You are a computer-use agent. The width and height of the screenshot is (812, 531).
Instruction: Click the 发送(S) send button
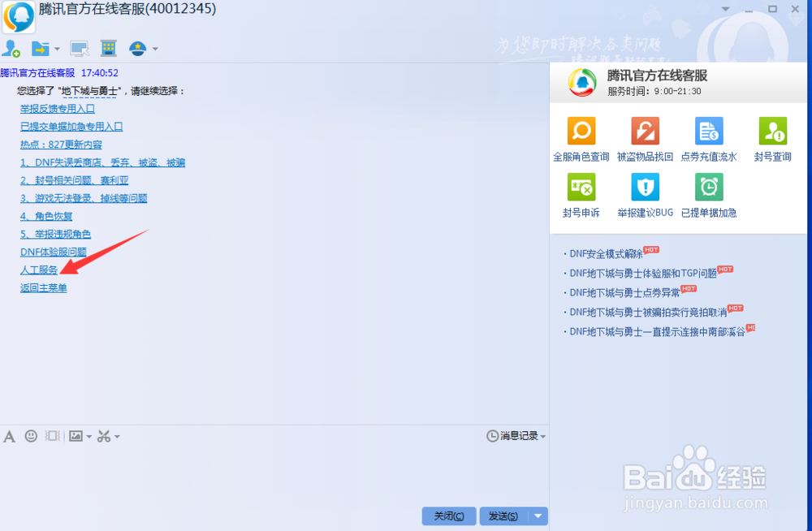point(503,516)
